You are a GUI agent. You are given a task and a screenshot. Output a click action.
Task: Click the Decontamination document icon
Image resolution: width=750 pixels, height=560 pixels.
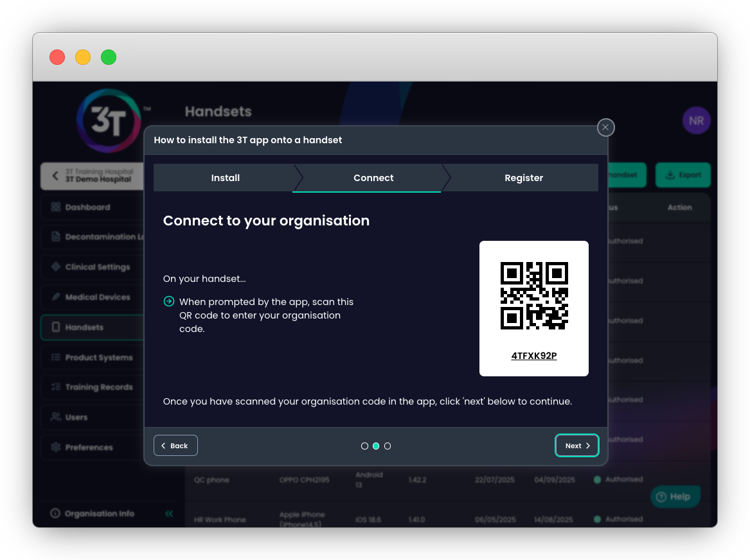56,236
